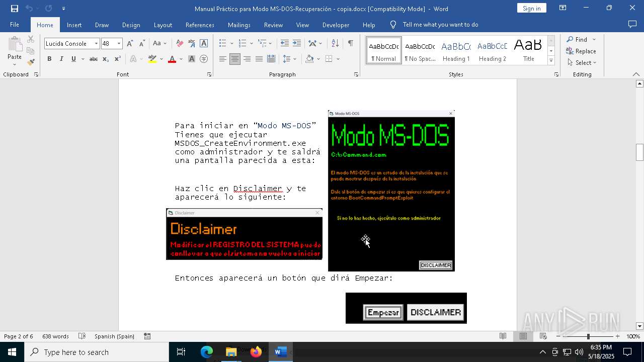Align text to the right
The height and width of the screenshot is (362, 644).
[247, 59]
